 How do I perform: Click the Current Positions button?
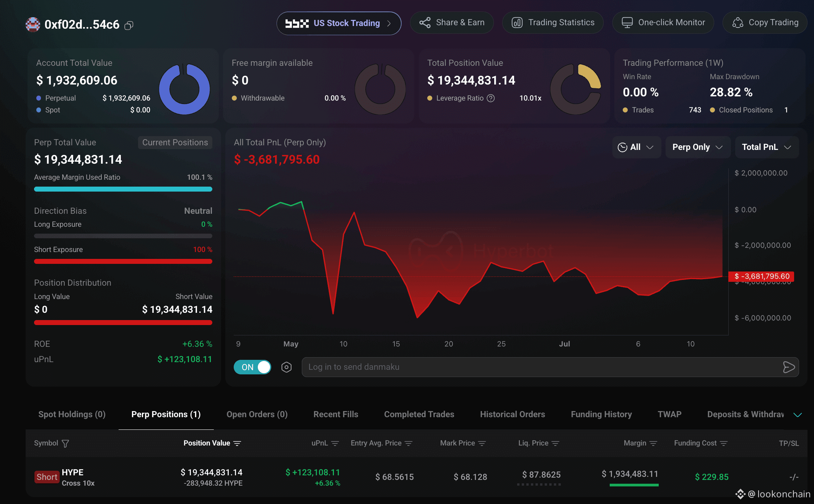point(175,142)
